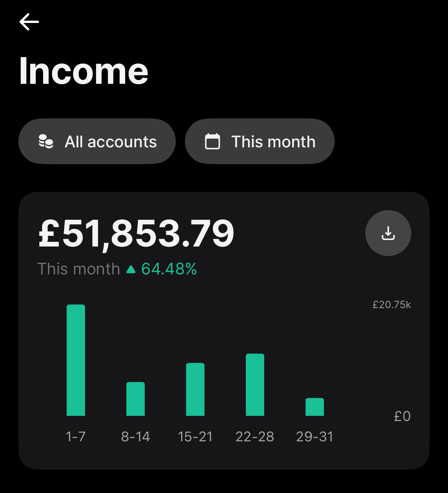Click the download report icon
Viewport: 448px width, 493px height.
coord(388,233)
